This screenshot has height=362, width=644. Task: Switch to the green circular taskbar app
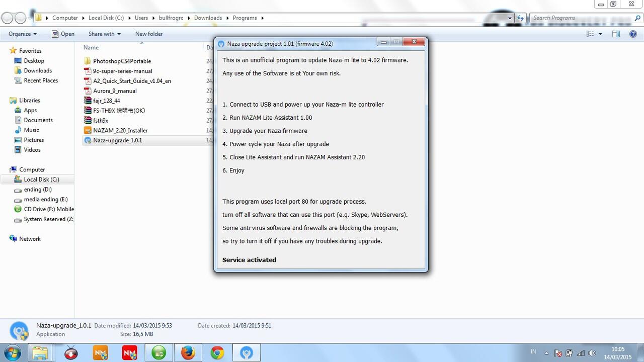159,353
